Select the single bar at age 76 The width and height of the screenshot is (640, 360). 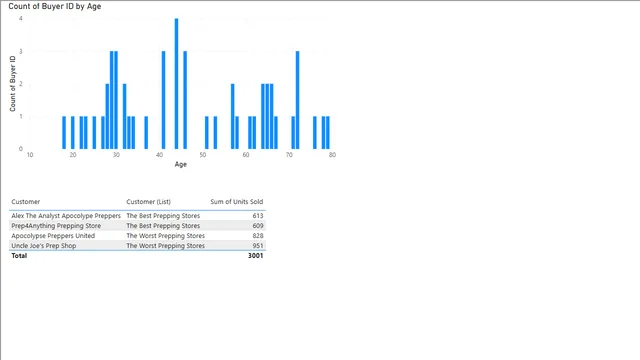click(x=315, y=133)
